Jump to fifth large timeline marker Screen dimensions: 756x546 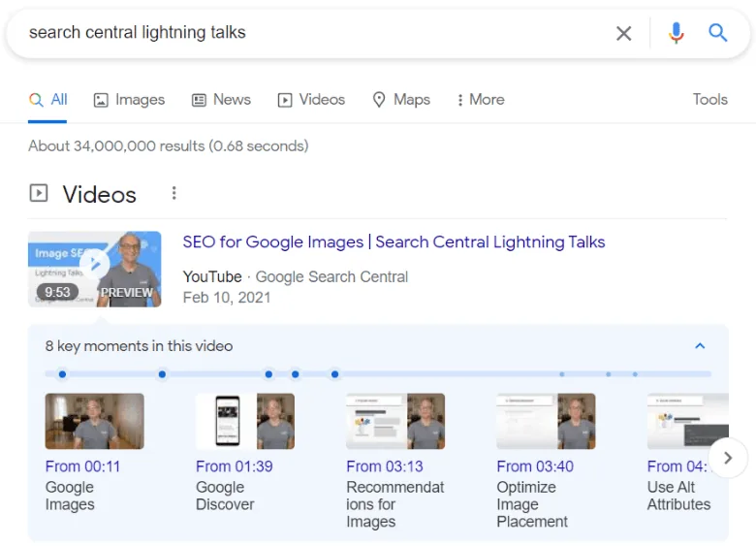click(334, 373)
